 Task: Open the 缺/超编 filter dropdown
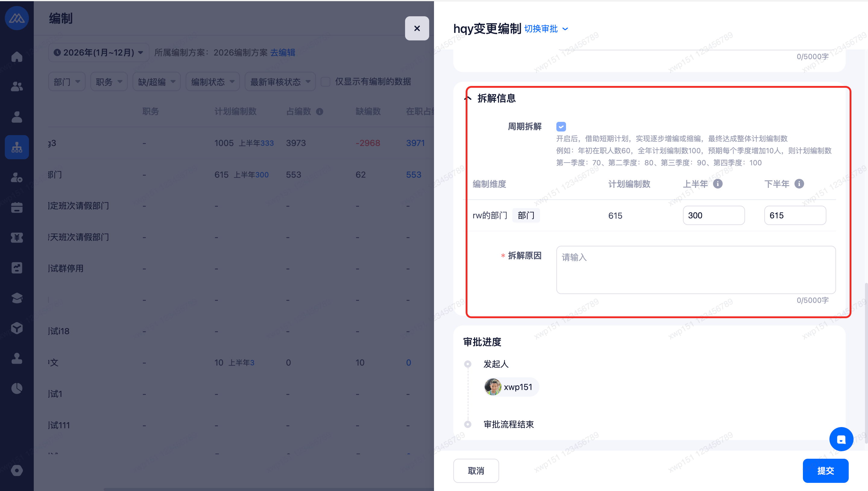click(x=156, y=82)
